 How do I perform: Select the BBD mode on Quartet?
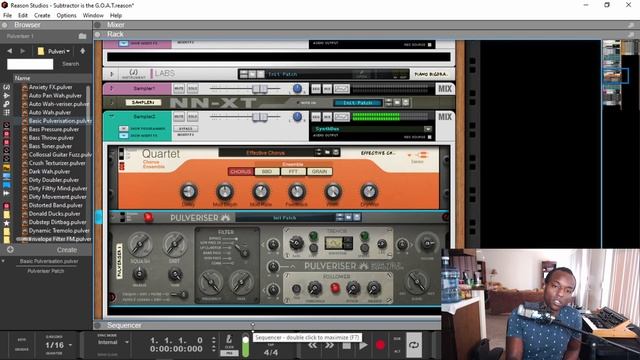(x=267, y=172)
